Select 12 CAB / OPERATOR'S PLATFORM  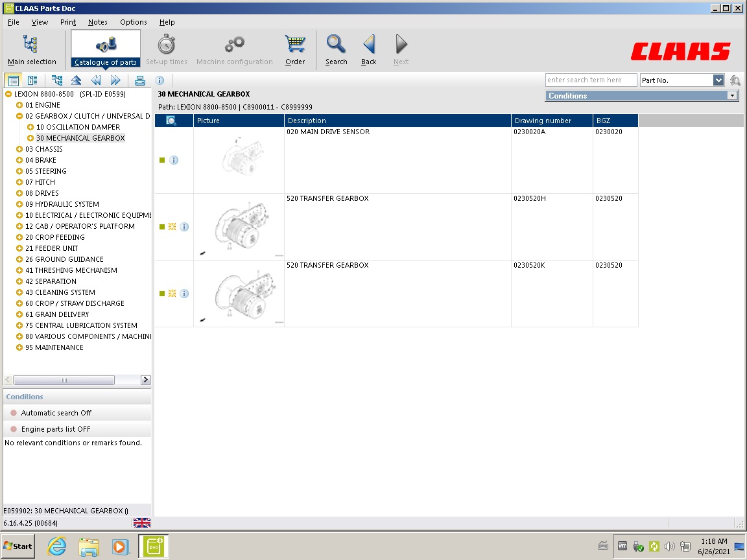click(80, 226)
